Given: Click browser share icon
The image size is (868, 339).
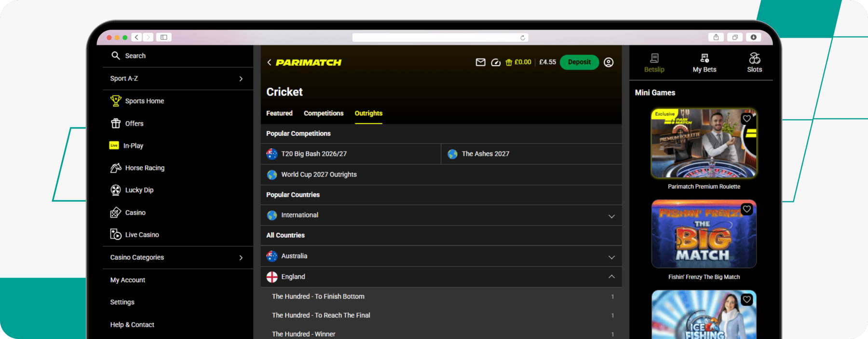Looking at the screenshot, I should pyautogui.click(x=716, y=37).
